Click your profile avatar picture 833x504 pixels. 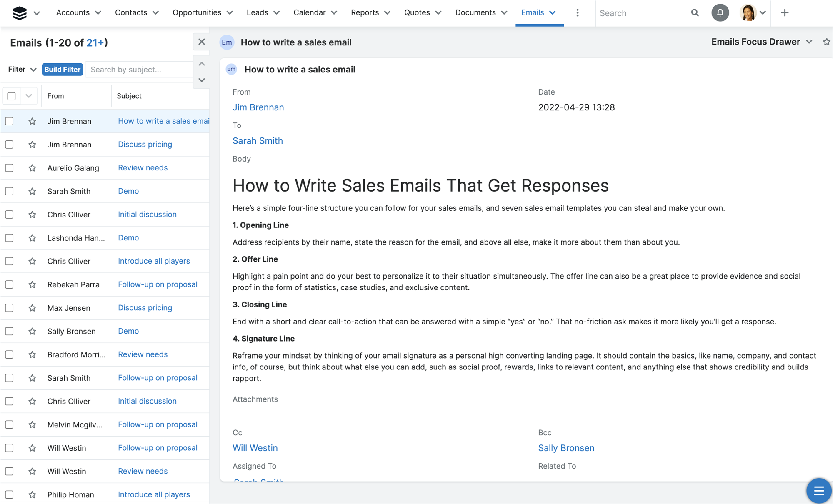(749, 13)
